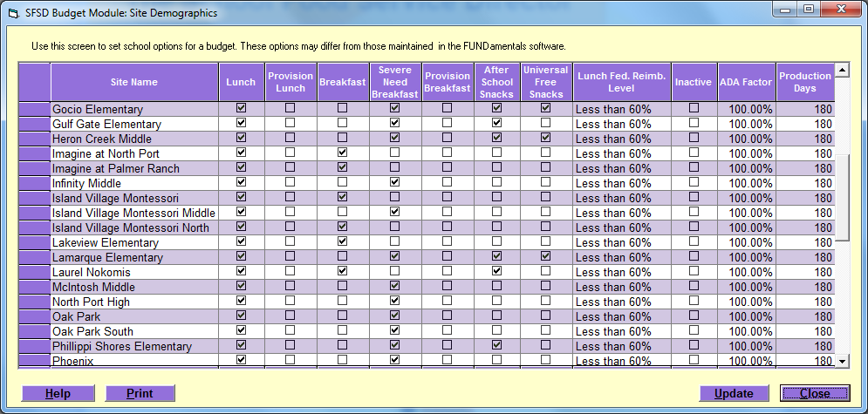Check Inactive for Infinity Middle
The height and width of the screenshot is (414, 868).
click(x=694, y=182)
